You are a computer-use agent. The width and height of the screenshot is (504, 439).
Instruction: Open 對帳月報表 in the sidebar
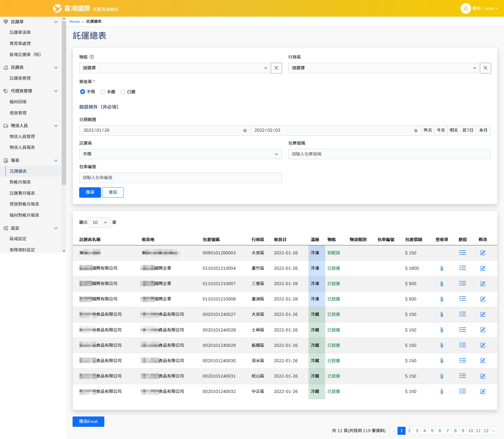pyautogui.click(x=20, y=182)
